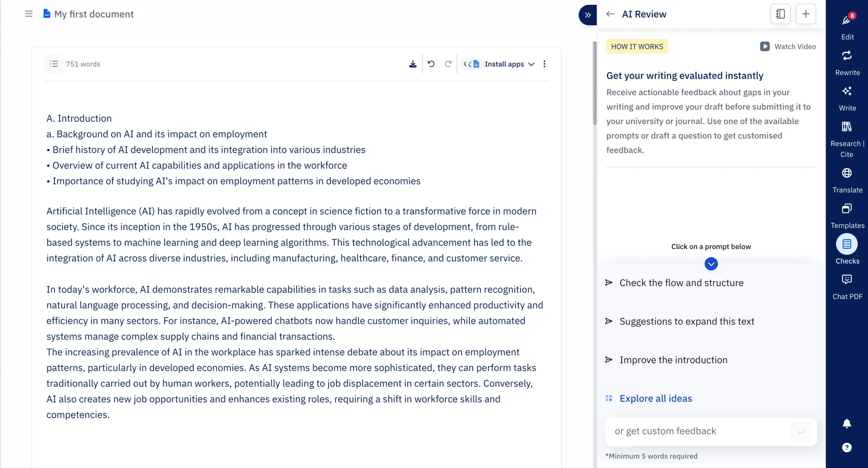Click line 'a. Background on AI and its impact'
Image resolution: width=868 pixels, height=468 pixels.
[157, 134]
